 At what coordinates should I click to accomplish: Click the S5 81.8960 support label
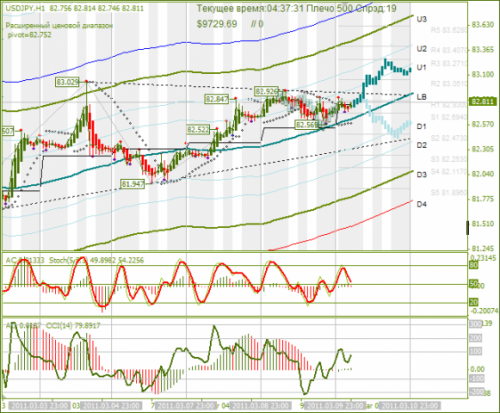click(449, 193)
